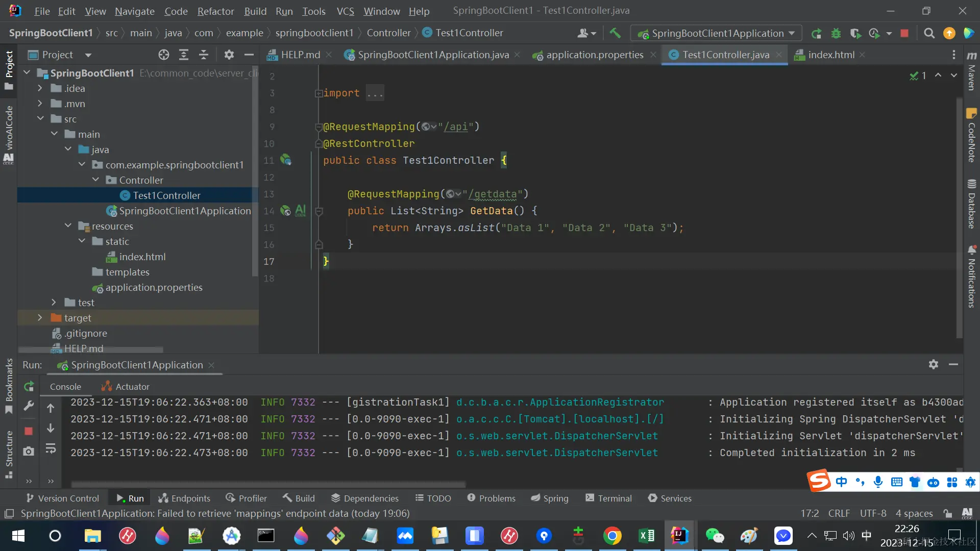Click the Debug bug icon in toolbar
Image resolution: width=980 pixels, height=551 pixels.
(x=836, y=33)
